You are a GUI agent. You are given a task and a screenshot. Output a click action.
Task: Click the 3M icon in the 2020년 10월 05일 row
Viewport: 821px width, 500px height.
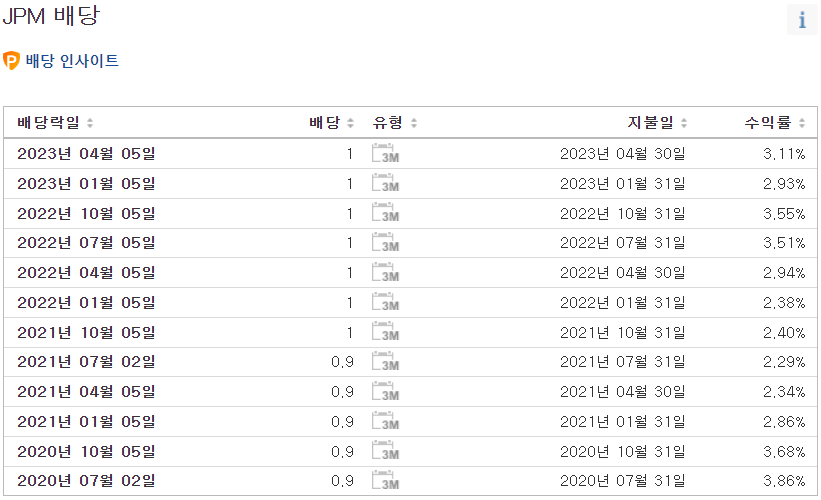pos(385,451)
